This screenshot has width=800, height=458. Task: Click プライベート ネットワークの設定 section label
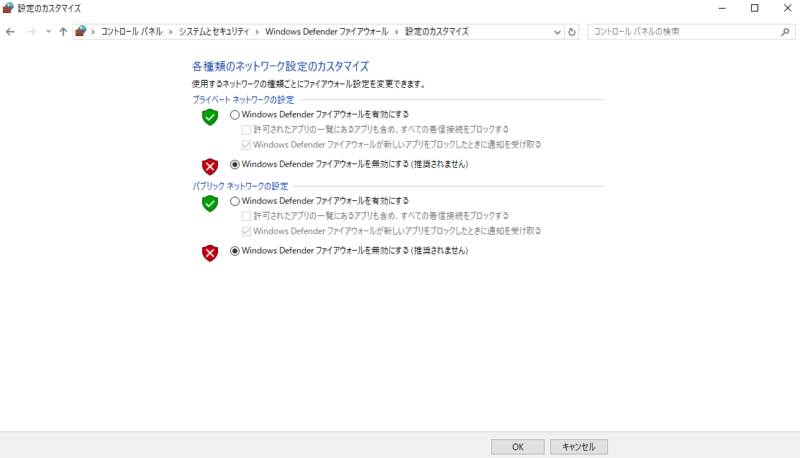coord(243,99)
